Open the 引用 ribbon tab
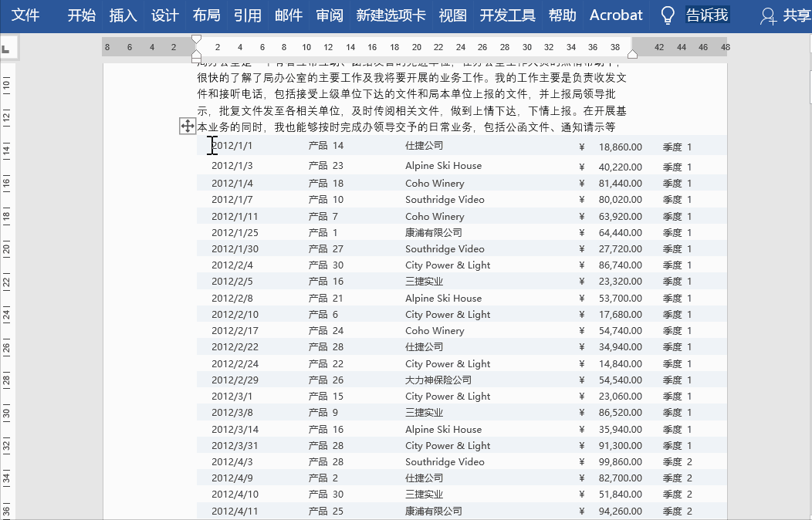This screenshot has height=520, width=812. click(x=248, y=15)
